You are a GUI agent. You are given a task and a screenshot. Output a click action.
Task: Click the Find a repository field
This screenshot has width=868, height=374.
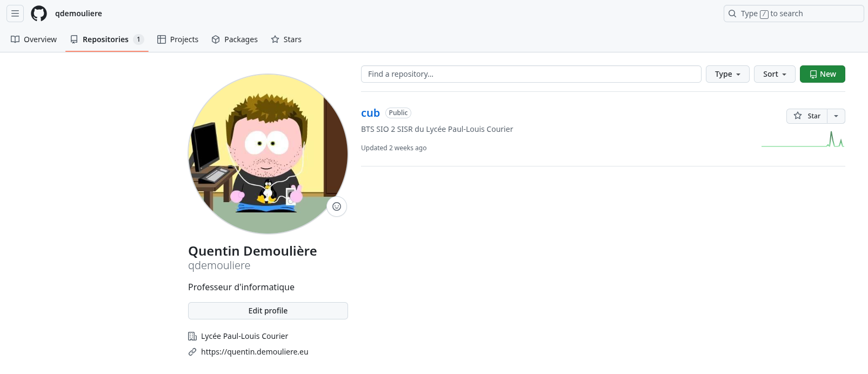531,74
